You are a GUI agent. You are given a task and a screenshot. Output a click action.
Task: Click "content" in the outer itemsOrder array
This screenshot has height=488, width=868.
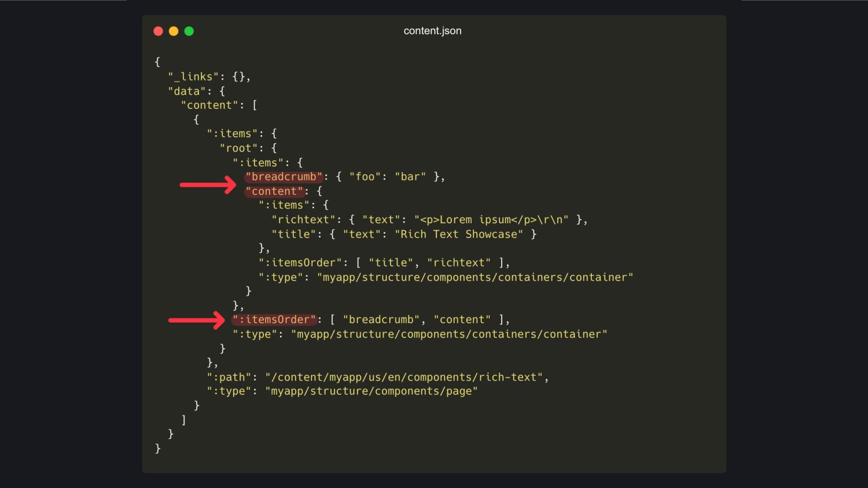click(462, 320)
